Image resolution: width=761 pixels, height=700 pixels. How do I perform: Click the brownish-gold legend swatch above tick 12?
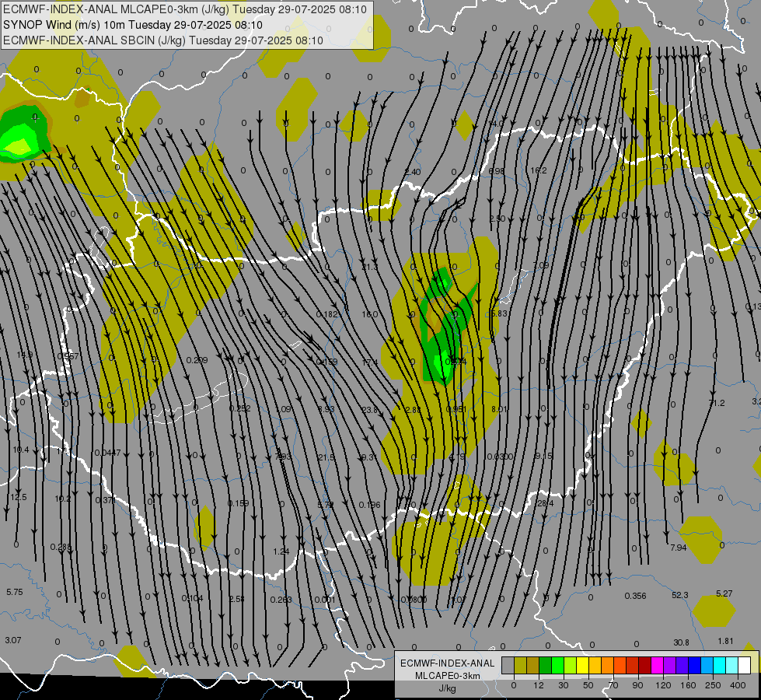pyautogui.click(x=533, y=665)
